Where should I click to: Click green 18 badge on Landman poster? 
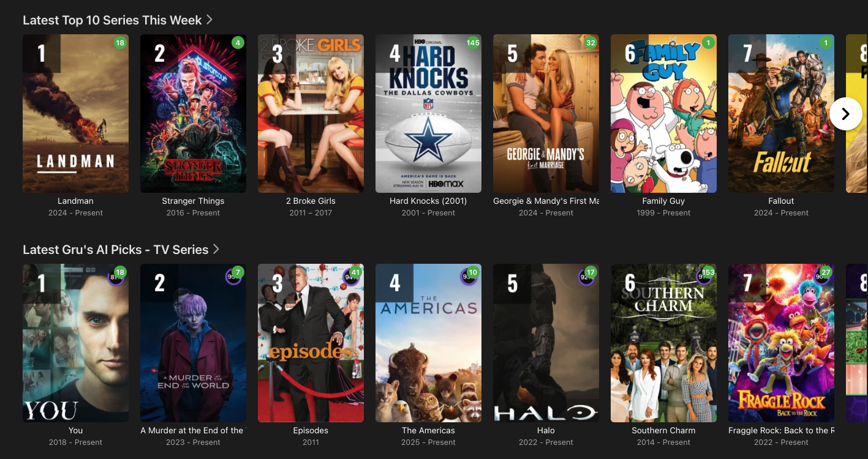click(120, 43)
